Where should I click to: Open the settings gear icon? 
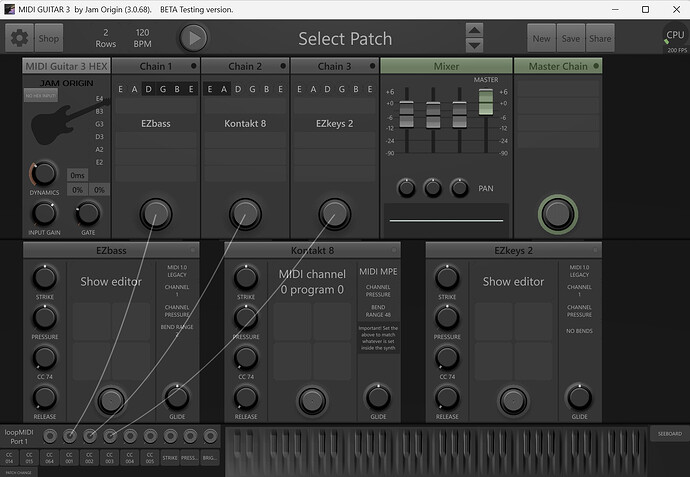click(19, 39)
